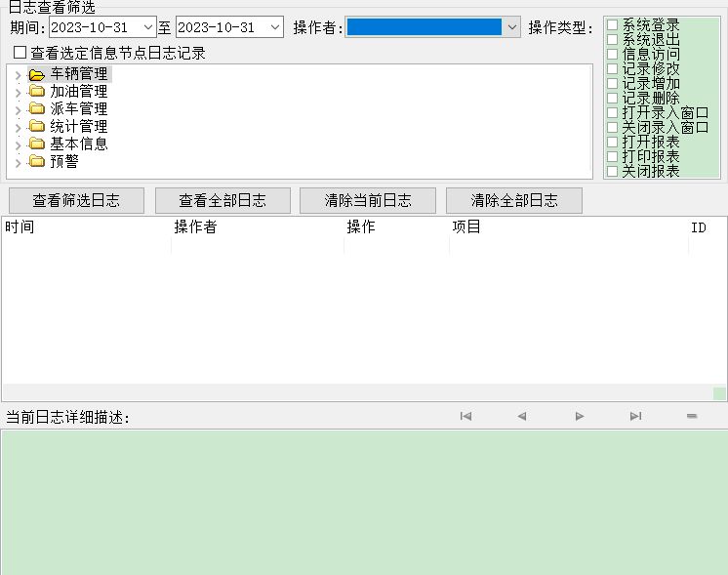Click the highlighted 操作者 input field
The image size is (728, 575).
(425, 27)
